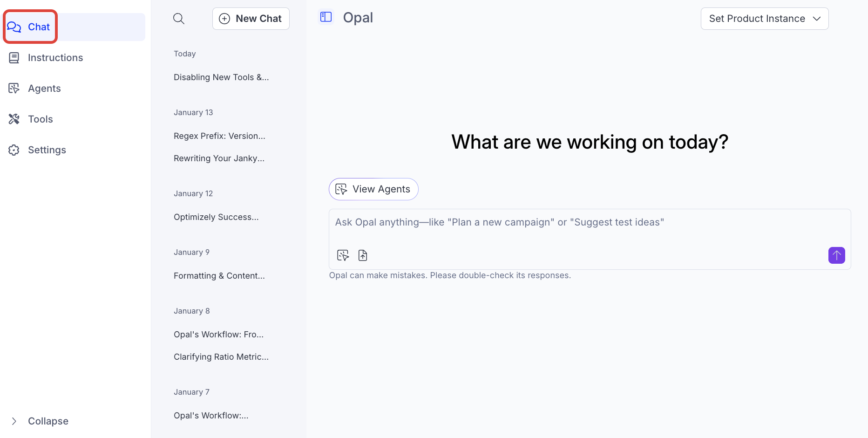The image size is (868, 438).
Task: Open the "Formatting & Content..." chat
Action: click(219, 276)
